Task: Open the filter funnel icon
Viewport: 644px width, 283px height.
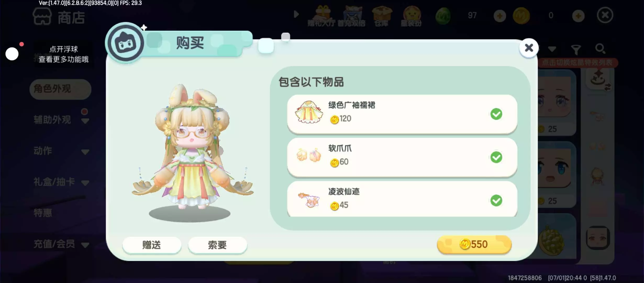Action: pyautogui.click(x=576, y=49)
